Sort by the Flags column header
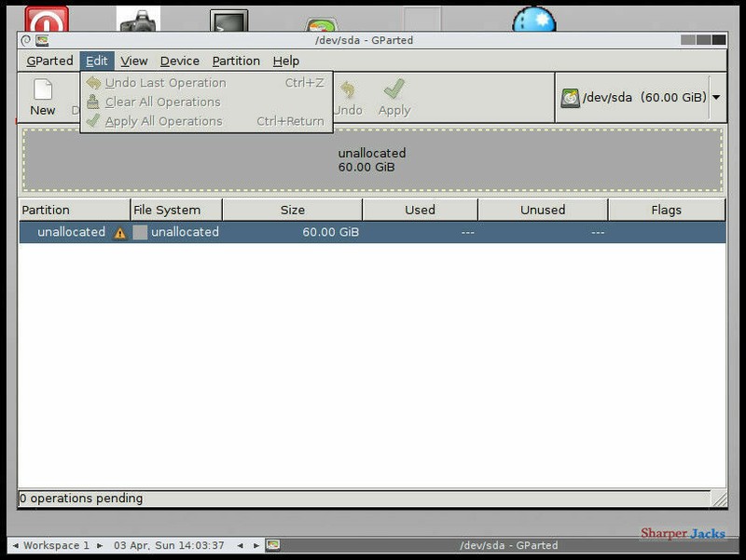The height and width of the screenshot is (560, 746). pos(666,211)
